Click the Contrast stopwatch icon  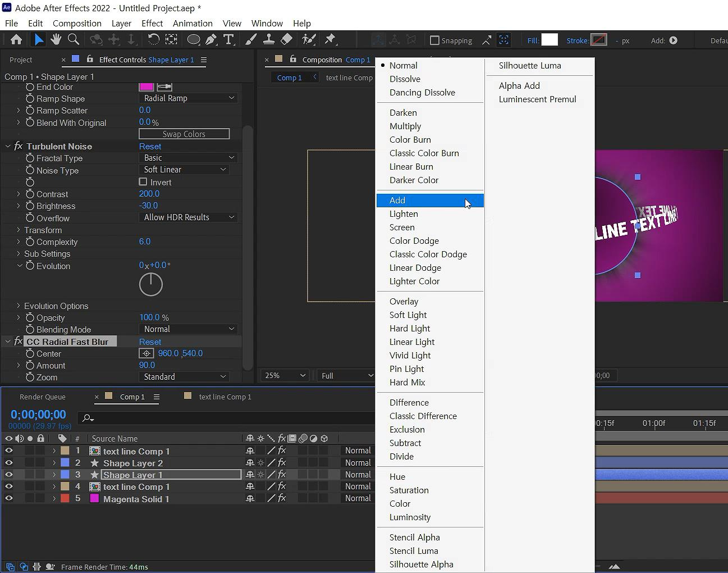[30, 194]
